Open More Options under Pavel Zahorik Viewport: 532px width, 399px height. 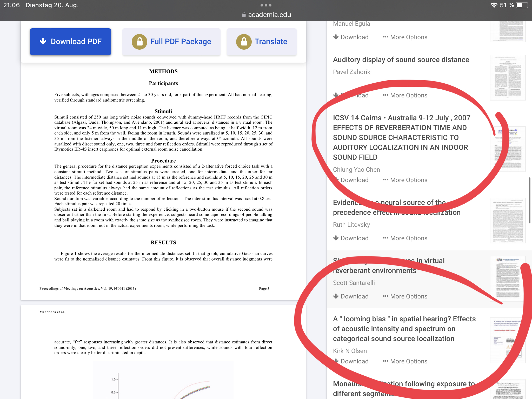[x=405, y=95]
